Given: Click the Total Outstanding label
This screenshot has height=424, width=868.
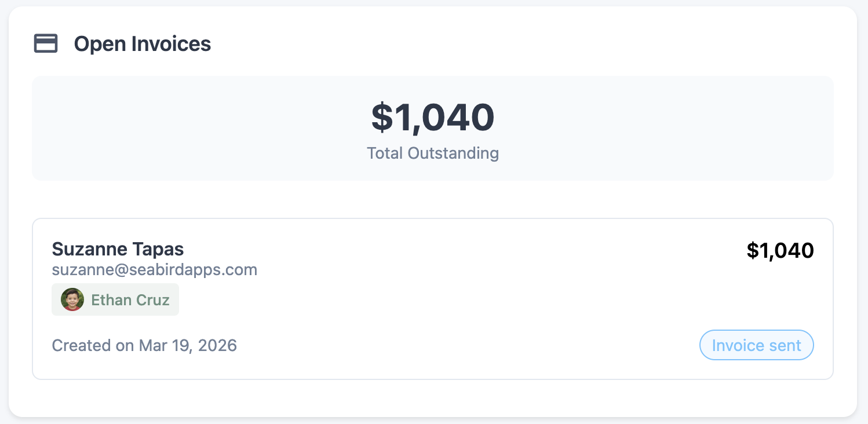Looking at the screenshot, I should [x=432, y=153].
